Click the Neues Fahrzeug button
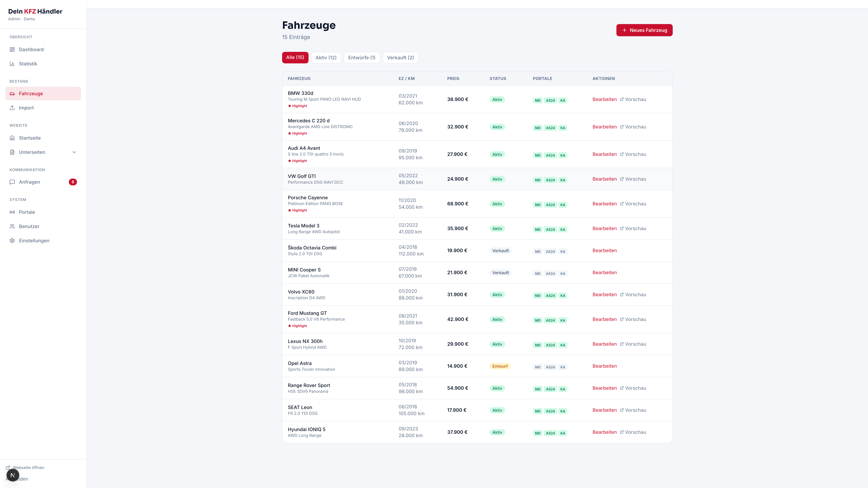868x488 pixels. (644, 30)
